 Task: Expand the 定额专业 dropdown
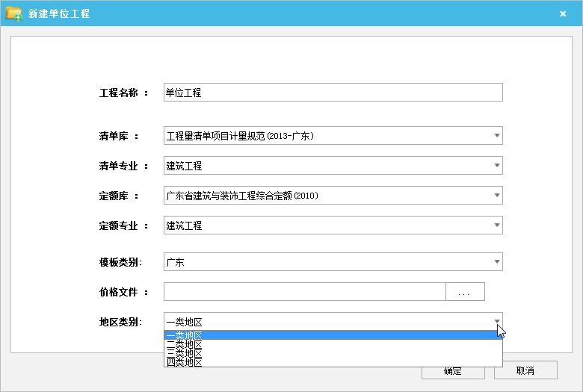pyautogui.click(x=496, y=225)
